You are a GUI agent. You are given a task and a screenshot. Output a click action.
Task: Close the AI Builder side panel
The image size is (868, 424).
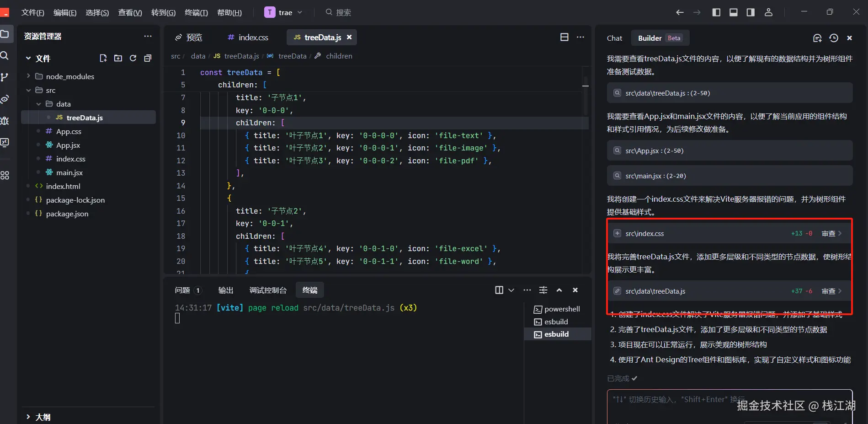coord(849,38)
